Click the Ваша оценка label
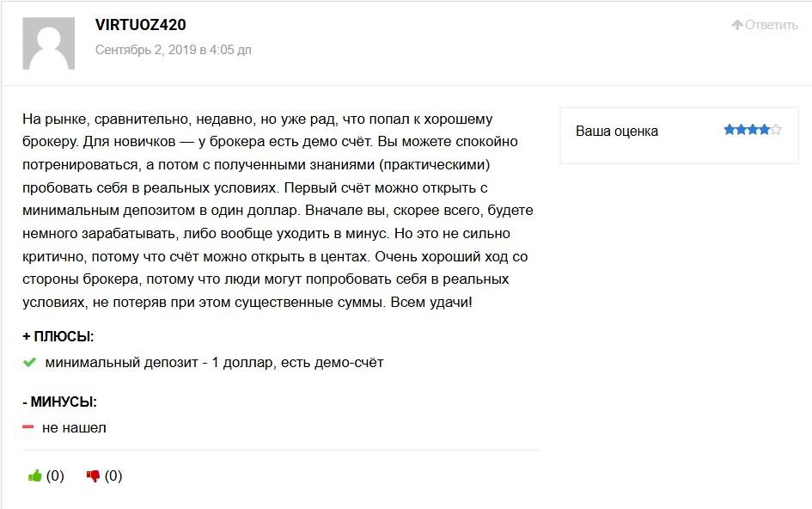 click(x=617, y=132)
